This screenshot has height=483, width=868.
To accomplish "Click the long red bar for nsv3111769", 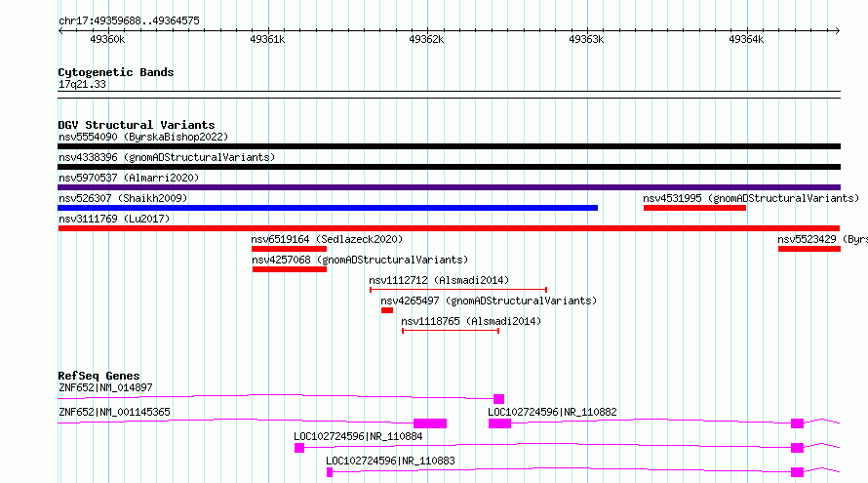I will 449,228.
